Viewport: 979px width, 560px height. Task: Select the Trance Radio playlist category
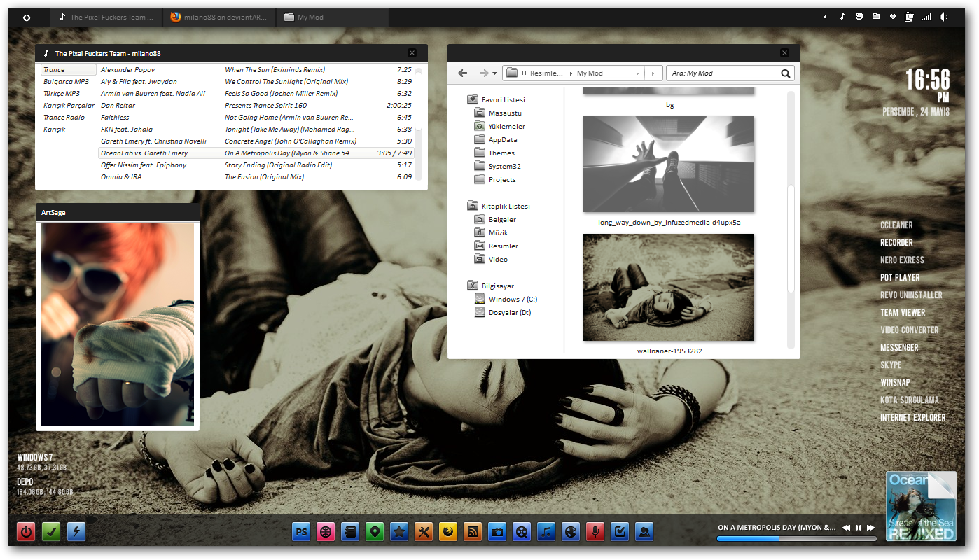[64, 118]
